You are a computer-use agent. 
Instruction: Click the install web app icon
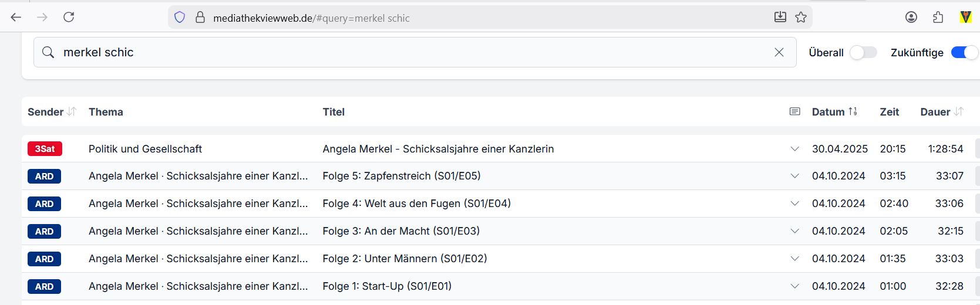pos(780,18)
